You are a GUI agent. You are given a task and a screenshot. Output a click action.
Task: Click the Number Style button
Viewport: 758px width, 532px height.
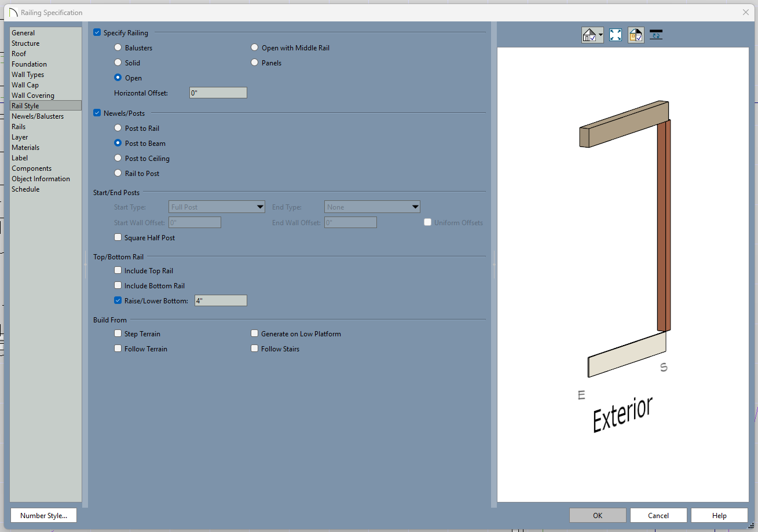point(43,515)
